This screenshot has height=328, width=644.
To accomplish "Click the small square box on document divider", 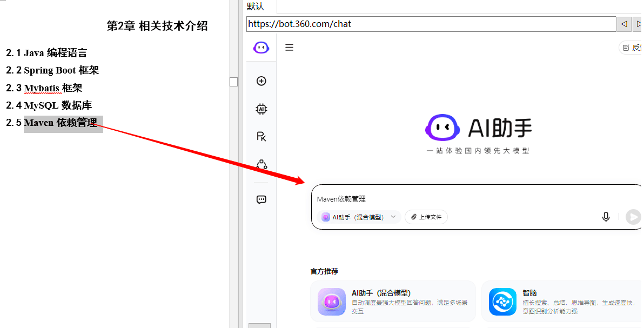I will click(x=234, y=82).
